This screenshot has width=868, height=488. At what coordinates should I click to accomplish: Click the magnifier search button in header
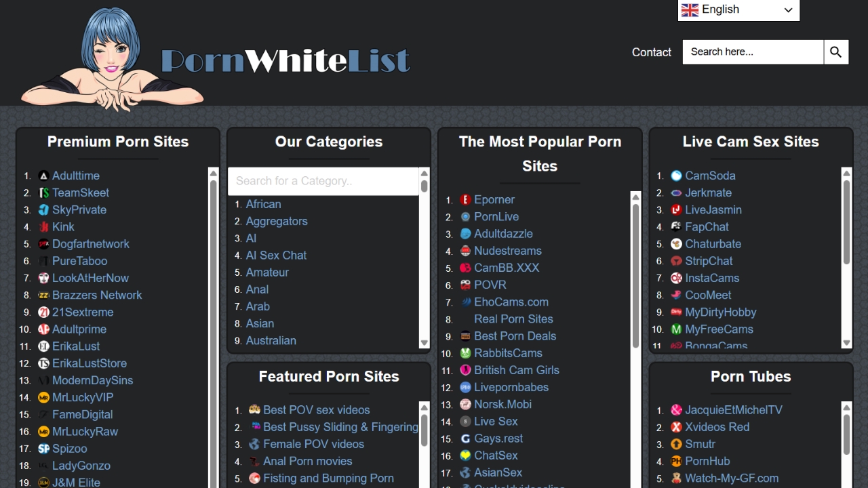click(x=836, y=52)
